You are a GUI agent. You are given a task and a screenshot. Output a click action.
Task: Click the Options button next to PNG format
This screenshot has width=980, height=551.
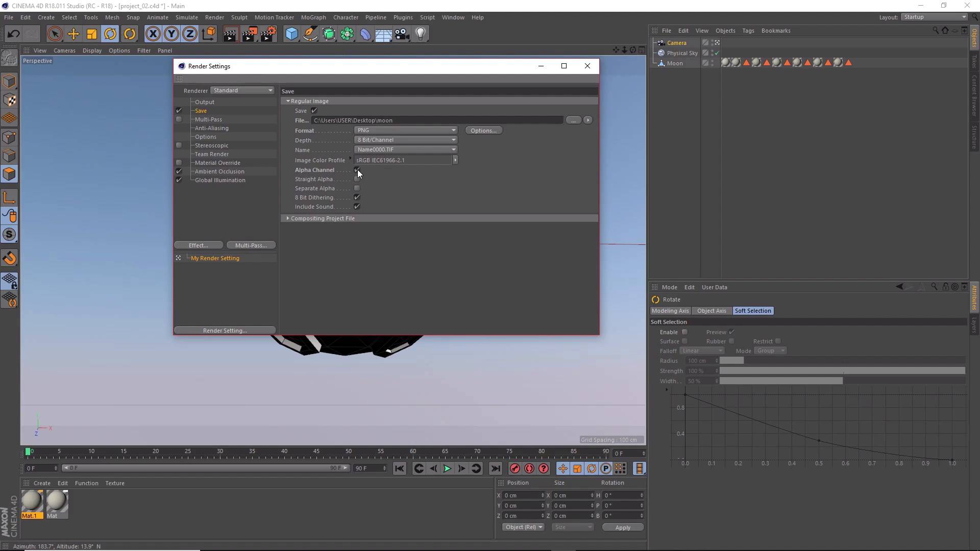tap(483, 130)
